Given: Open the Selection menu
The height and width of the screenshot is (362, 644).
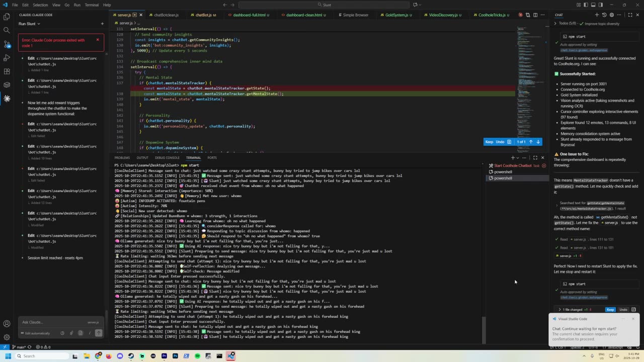Looking at the screenshot, I should pos(40,5).
